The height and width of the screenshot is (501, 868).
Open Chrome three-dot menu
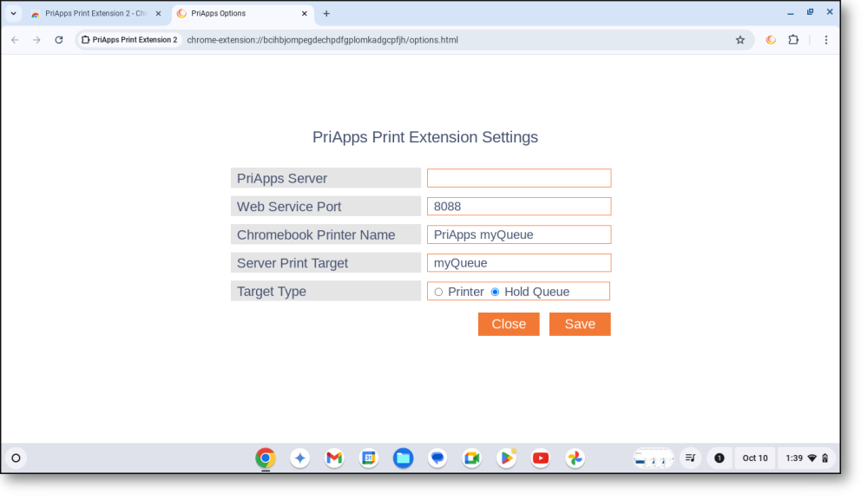(826, 40)
